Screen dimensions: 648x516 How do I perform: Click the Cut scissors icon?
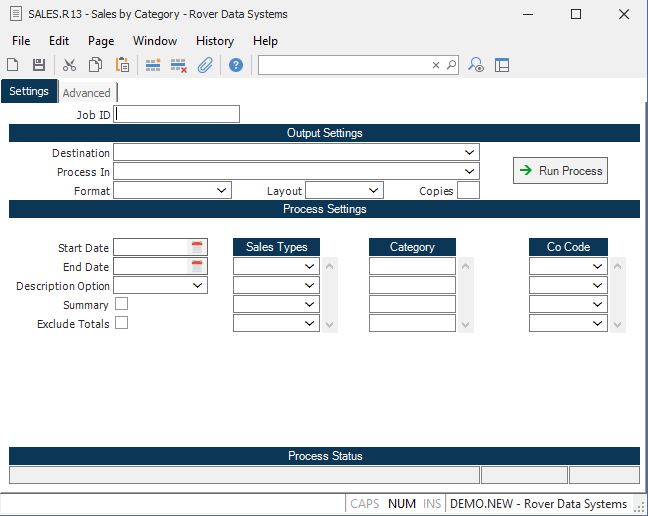[69, 65]
